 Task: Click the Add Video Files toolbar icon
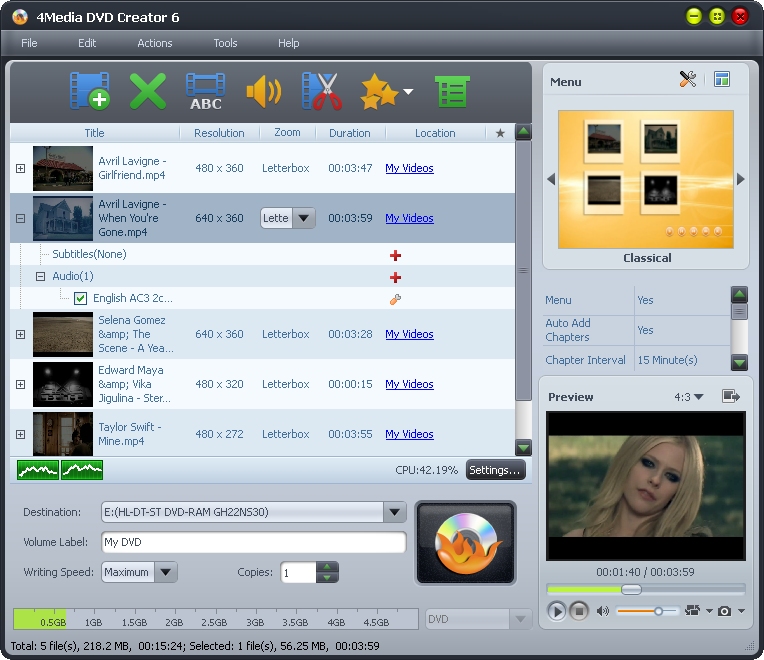point(90,91)
